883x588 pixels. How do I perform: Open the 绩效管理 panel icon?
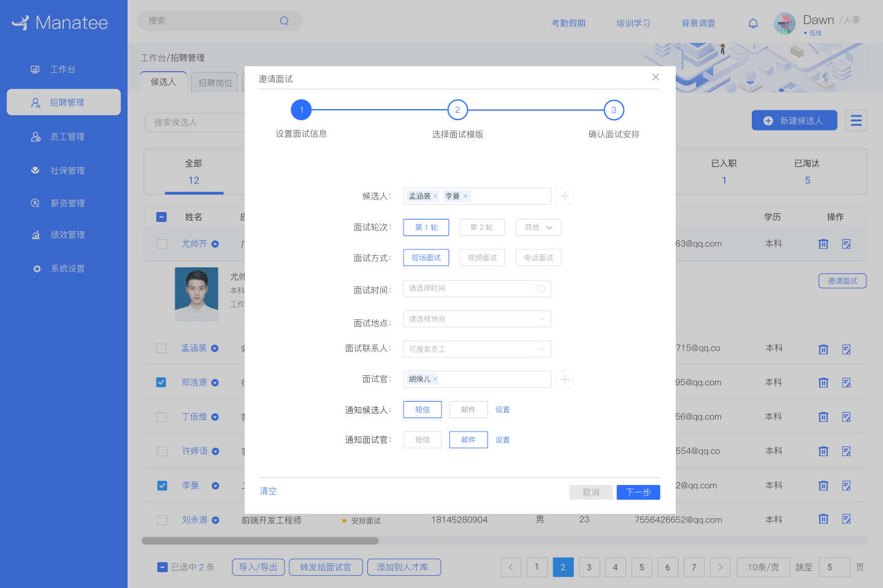tap(35, 234)
